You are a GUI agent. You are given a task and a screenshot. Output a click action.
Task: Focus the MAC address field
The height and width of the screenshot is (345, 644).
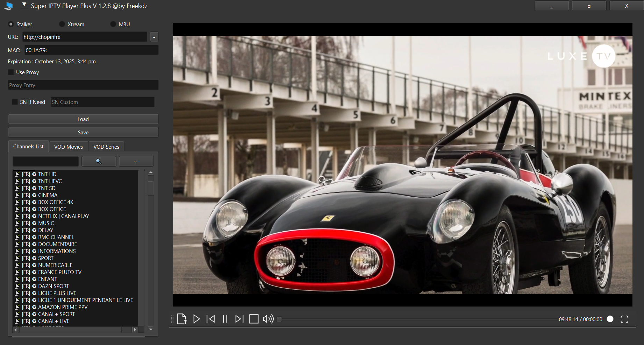(92, 50)
